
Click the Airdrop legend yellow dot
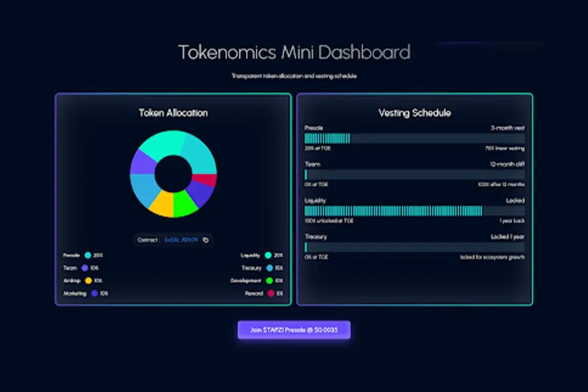(88, 281)
